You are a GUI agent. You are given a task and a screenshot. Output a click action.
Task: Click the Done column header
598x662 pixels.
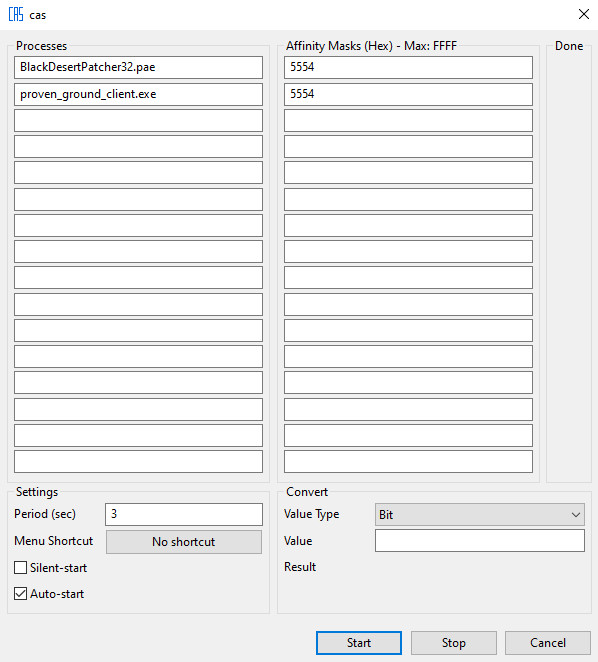point(569,46)
